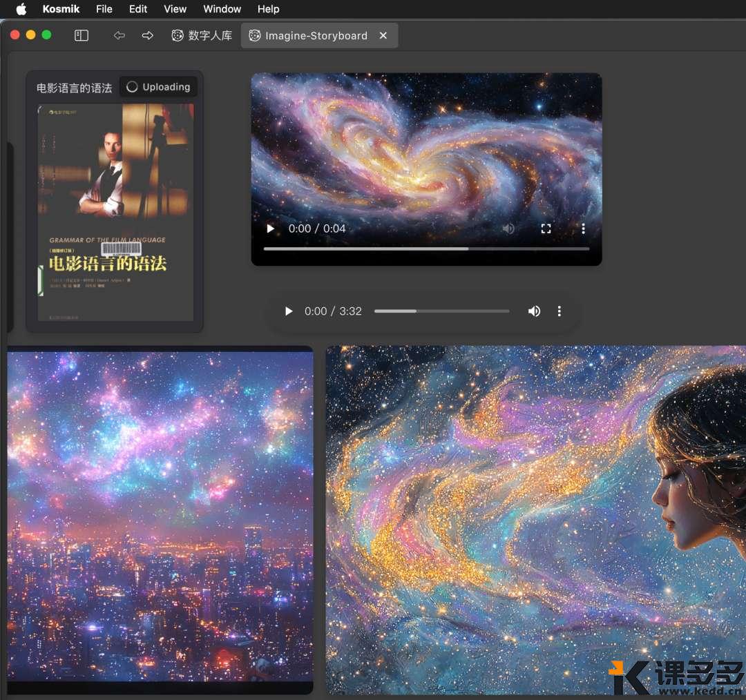Close the Imagine-Storyboard tab
746x700 pixels.
383,36
